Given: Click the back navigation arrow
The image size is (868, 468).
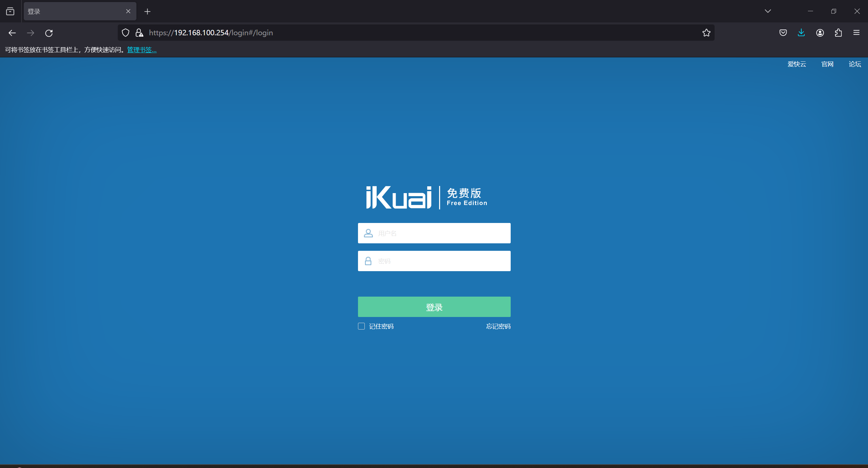Looking at the screenshot, I should pos(12,33).
